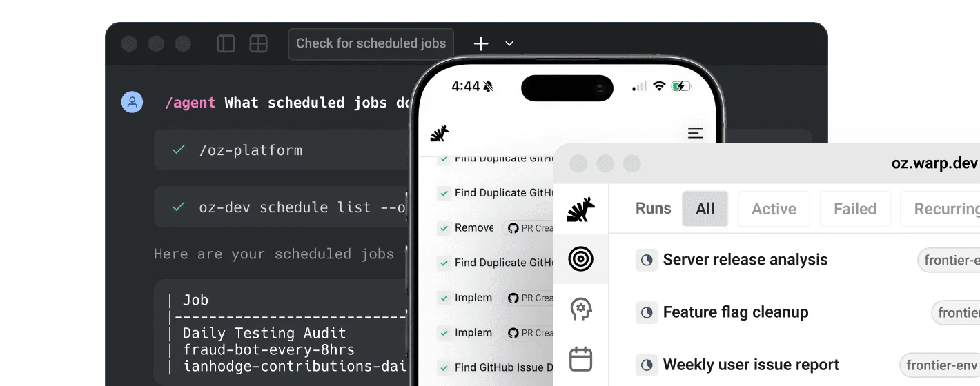Click the 'Job' table header in terminal
980x386 pixels.
coord(195,300)
